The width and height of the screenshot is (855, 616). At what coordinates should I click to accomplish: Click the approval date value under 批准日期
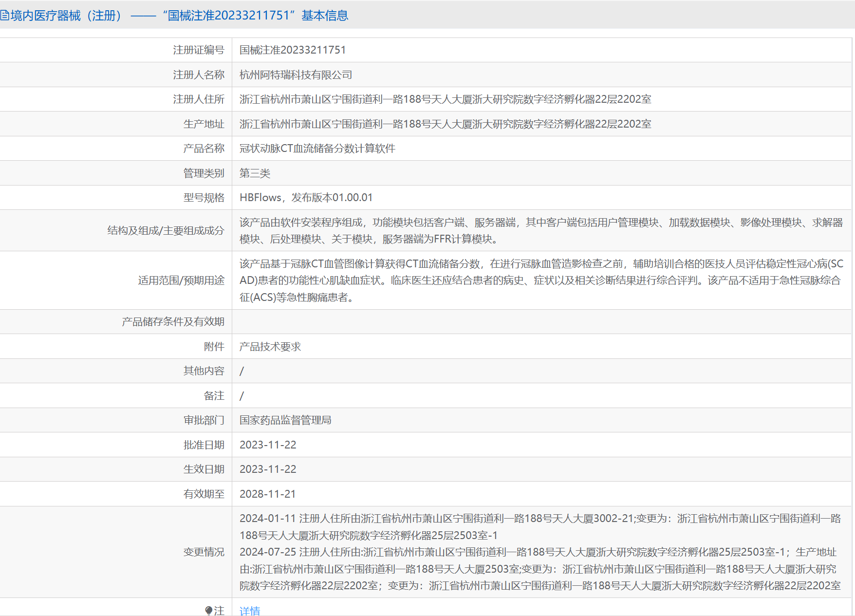point(268,445)
